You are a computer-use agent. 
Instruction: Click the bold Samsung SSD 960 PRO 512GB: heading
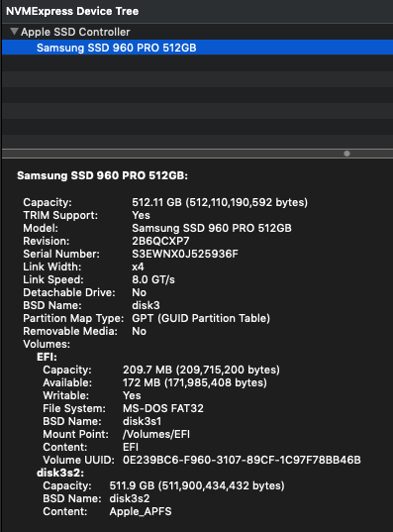tap(102, 175)
